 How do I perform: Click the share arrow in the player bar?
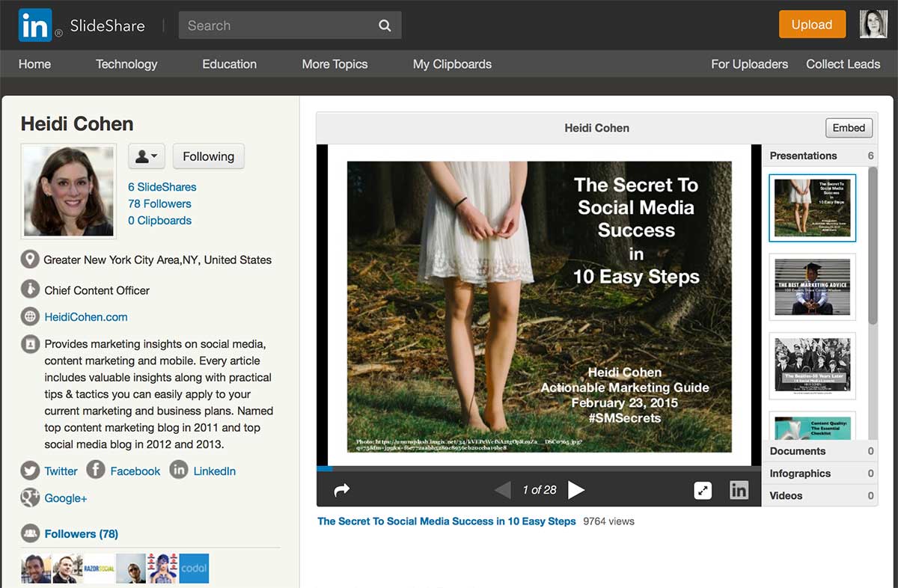(x=341, y=490)
